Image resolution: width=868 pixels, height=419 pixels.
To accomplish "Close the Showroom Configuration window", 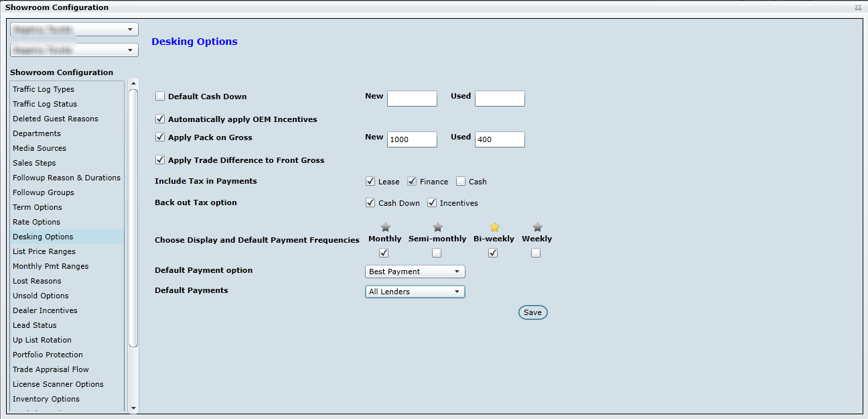I will click(x=858, y=7).
